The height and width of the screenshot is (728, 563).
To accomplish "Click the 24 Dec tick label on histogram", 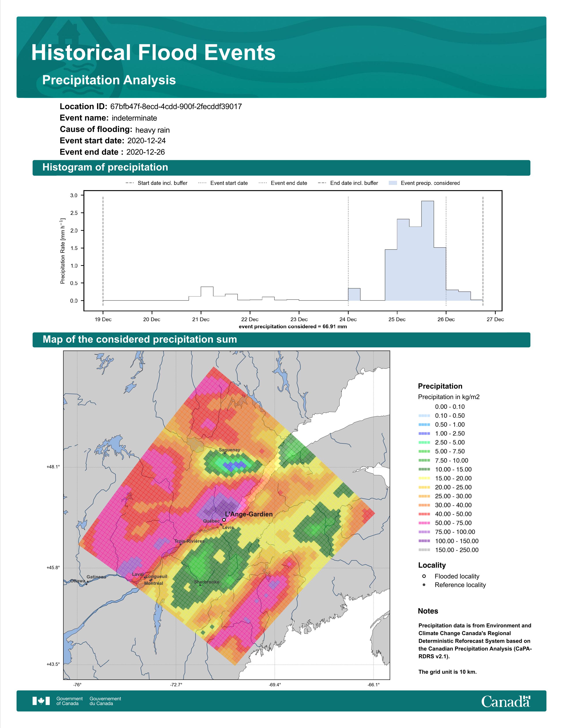I will click(x=348, y=319).
